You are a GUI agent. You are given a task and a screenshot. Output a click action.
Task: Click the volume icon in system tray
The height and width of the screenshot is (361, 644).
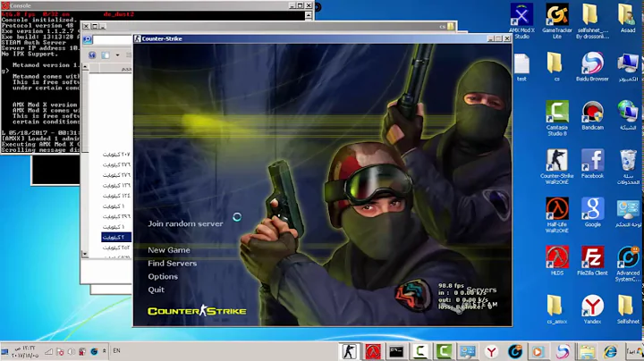click(72, 351)
